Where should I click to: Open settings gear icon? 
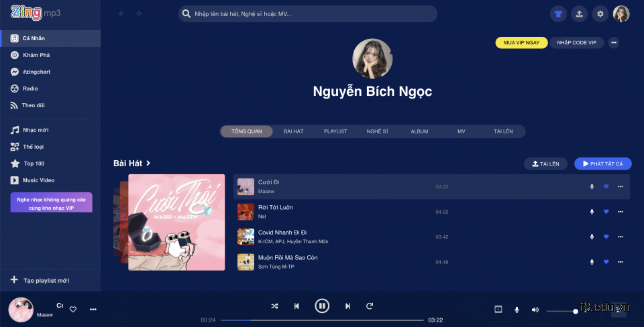tap(600, 14)
